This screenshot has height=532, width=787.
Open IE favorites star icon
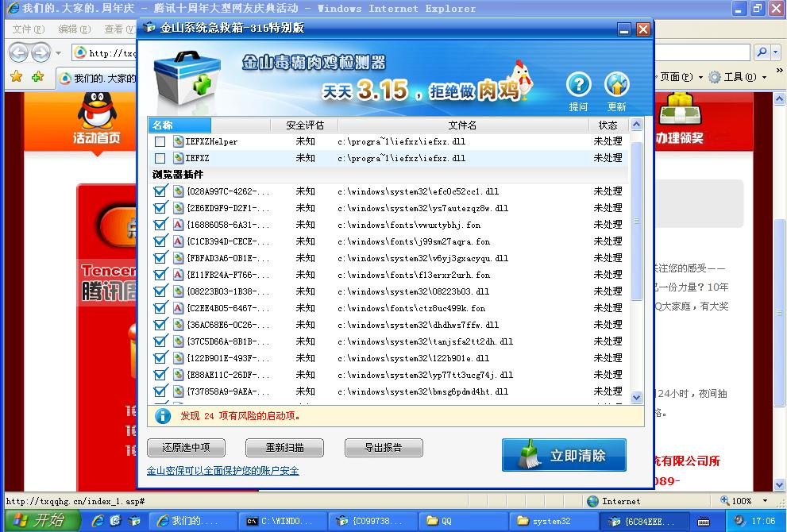(x=17, y=77)
